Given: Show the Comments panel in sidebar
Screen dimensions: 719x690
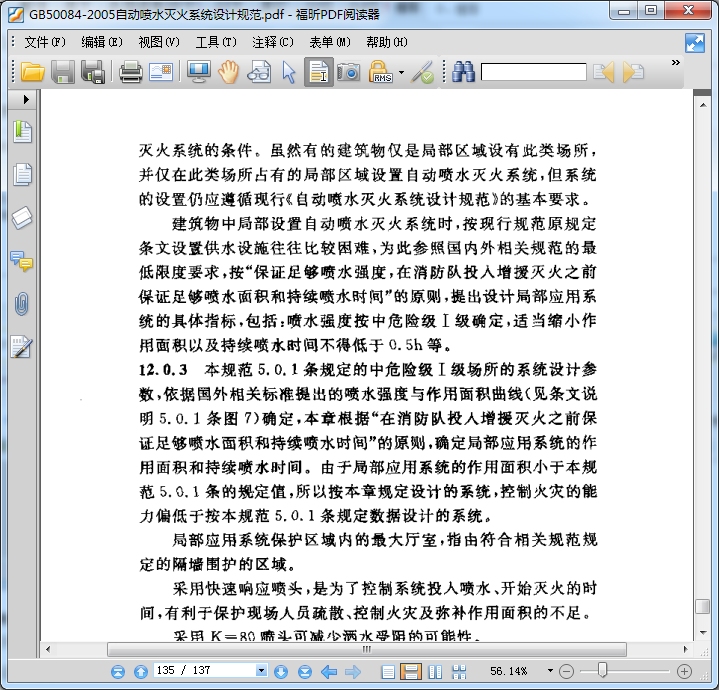Looking at the screenshot, I should click(22, 261).
